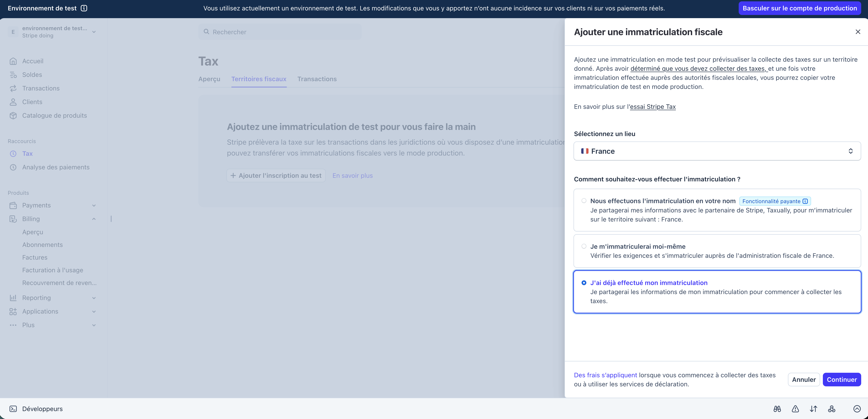
Task: Click the warning triangle icon in bottom bar
Action: 795,409
